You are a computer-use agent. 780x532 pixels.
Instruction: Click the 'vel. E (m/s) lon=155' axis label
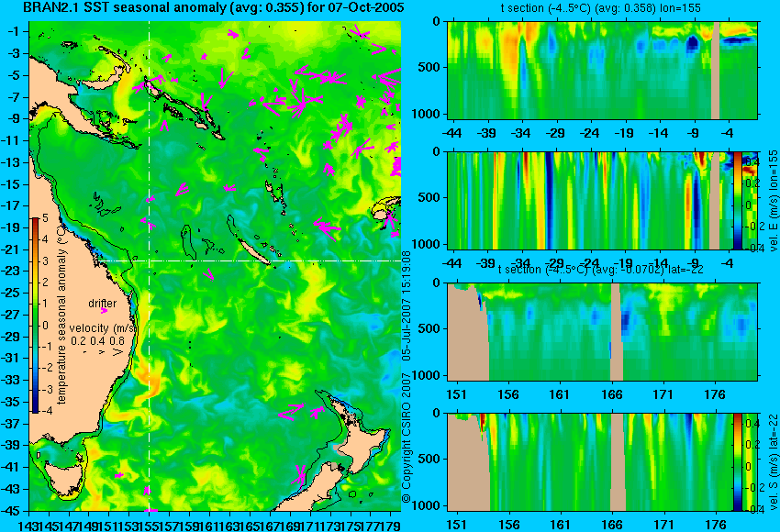(x=773, y=201)
